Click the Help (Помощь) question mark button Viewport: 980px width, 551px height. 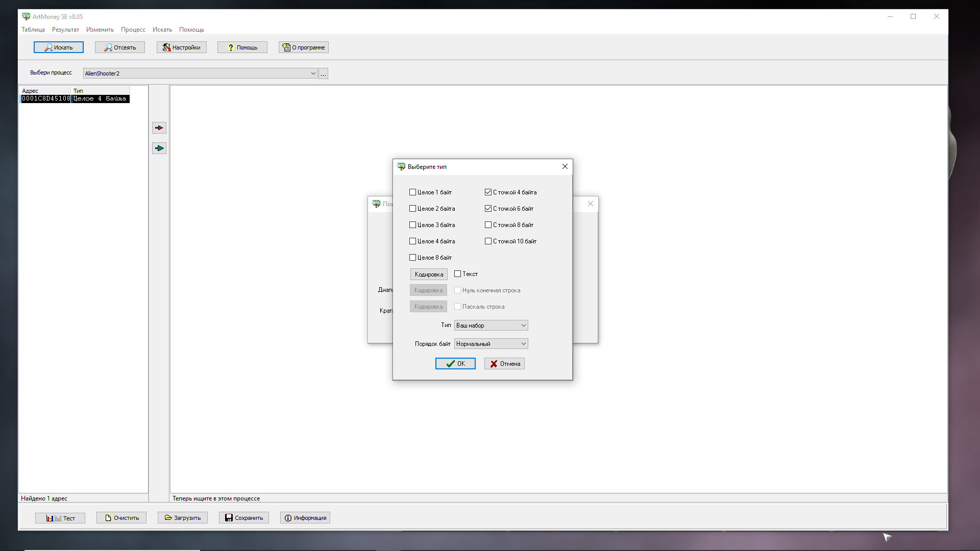(242, 47)
